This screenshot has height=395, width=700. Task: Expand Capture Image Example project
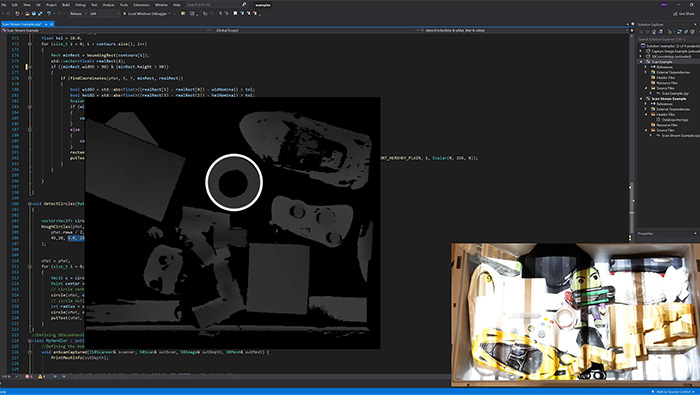[641, 51]
